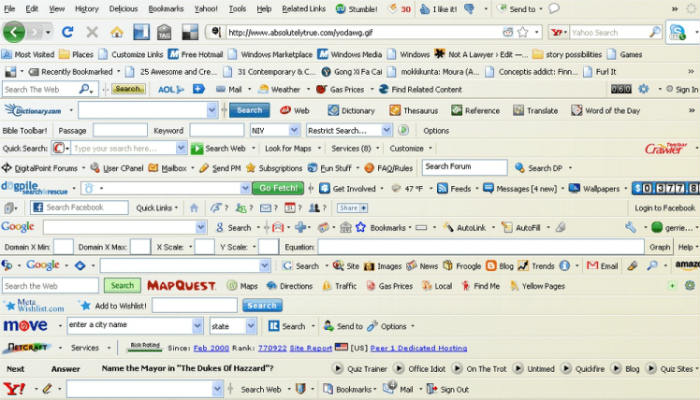Expand the state dropdown on Move toolbar
The image size is (700, 400).
[251, 326]
